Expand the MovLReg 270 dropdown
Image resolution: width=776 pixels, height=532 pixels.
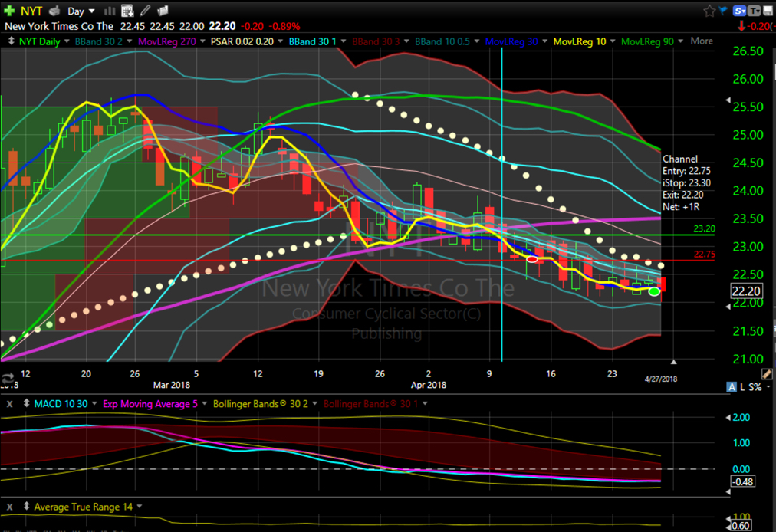pyautogui.click(x=202, y=41)
